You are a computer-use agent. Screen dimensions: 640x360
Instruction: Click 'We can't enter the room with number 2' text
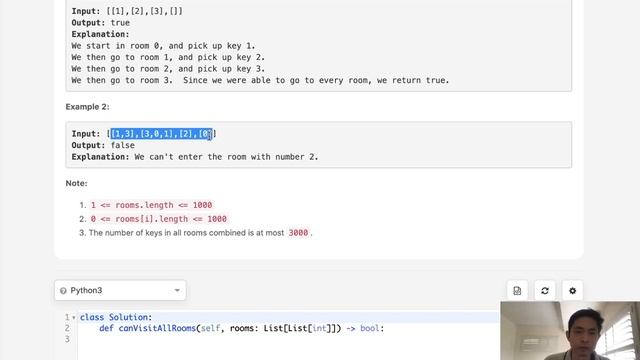[226, 157]
